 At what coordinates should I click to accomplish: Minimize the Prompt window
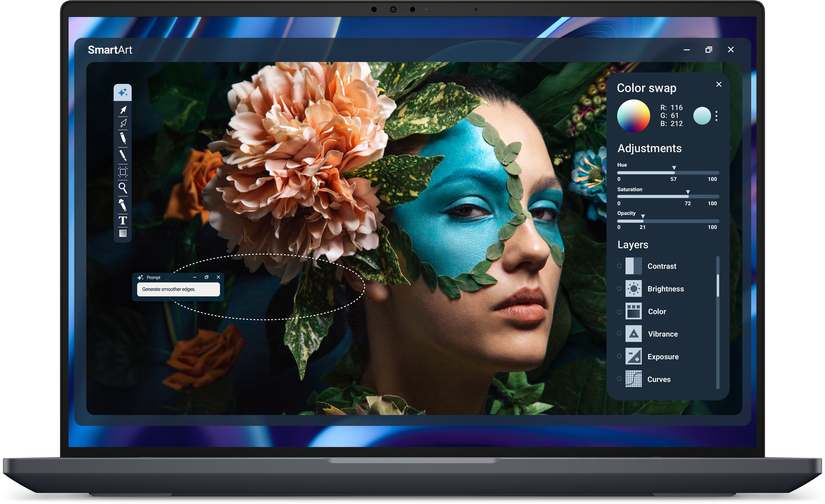pos(195,277)
